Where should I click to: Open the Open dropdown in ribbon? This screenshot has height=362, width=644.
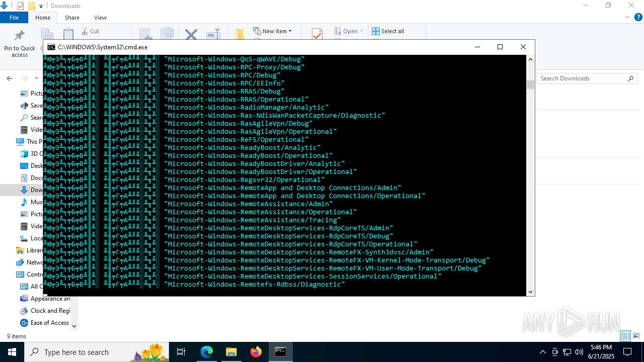[x=349, y=31]
